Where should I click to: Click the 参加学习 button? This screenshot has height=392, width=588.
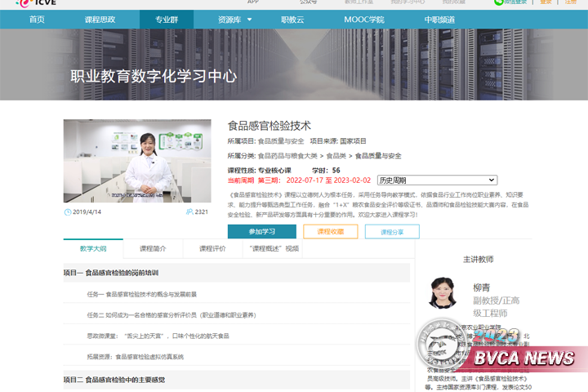pos(261,231)
